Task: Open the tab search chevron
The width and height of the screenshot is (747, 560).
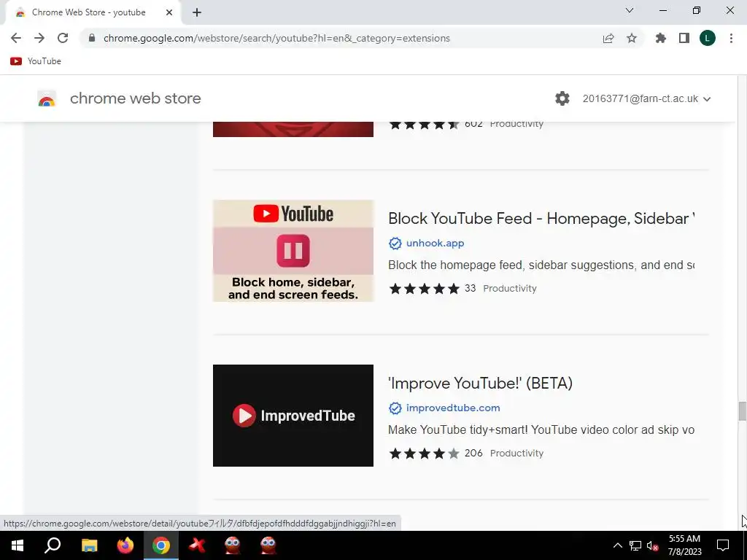Action: tap(630, 10)
